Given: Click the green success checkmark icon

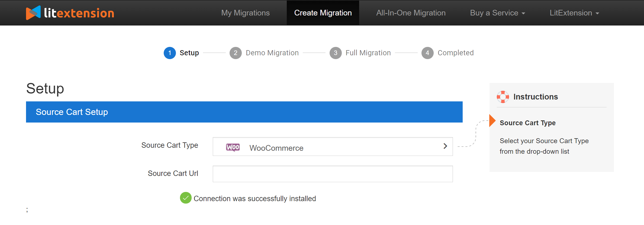Looking at the screenshot, I should pos(186,198).
